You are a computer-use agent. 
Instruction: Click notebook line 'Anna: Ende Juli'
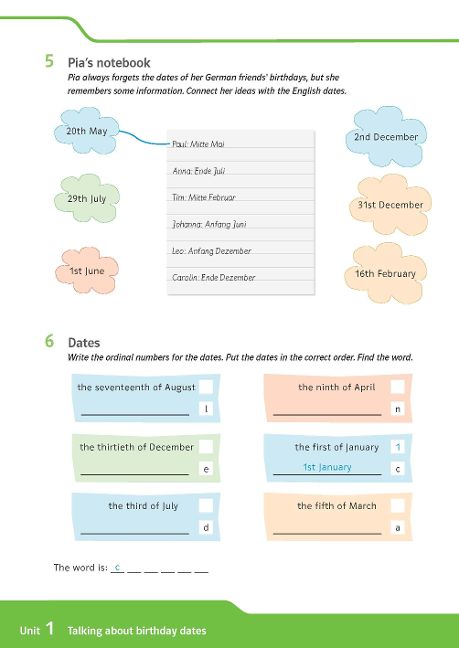click(199, 171)
